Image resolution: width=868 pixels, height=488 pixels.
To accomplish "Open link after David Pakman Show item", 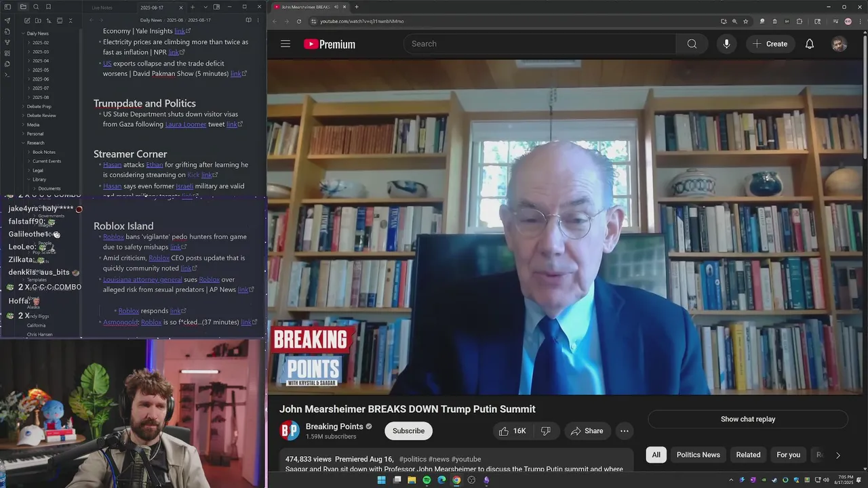I will click(x=236, y=74).
